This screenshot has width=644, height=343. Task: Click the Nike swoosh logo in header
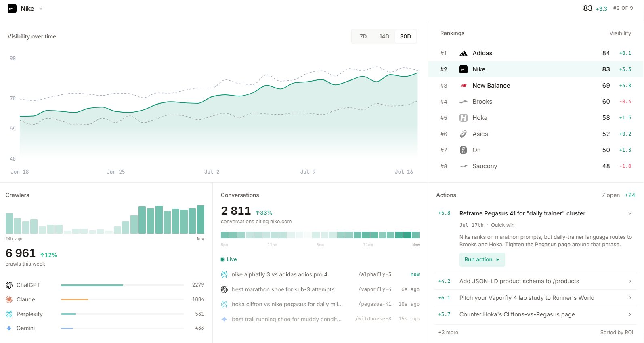pyautogui.click(x=12, y=8)
